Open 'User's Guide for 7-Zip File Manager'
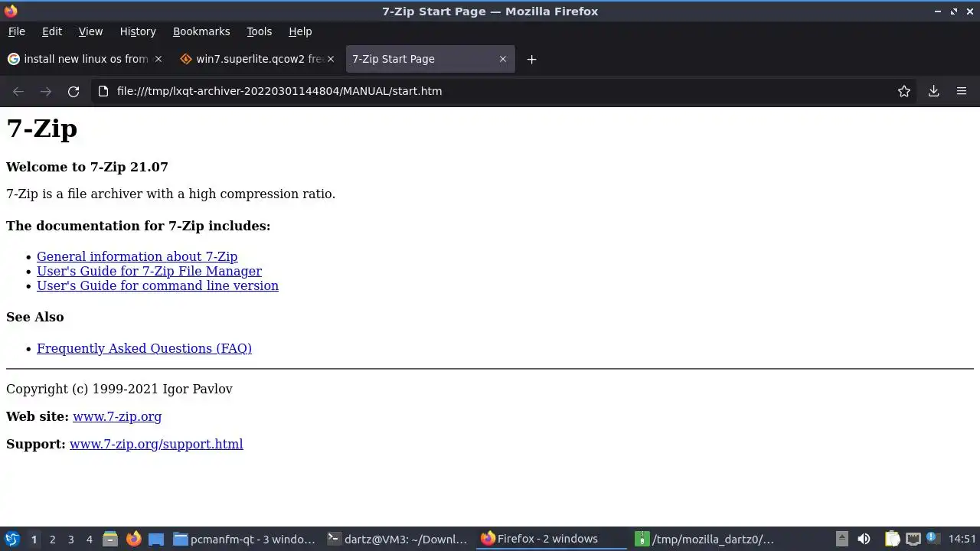The image size is (980, 551). (149, 271)
